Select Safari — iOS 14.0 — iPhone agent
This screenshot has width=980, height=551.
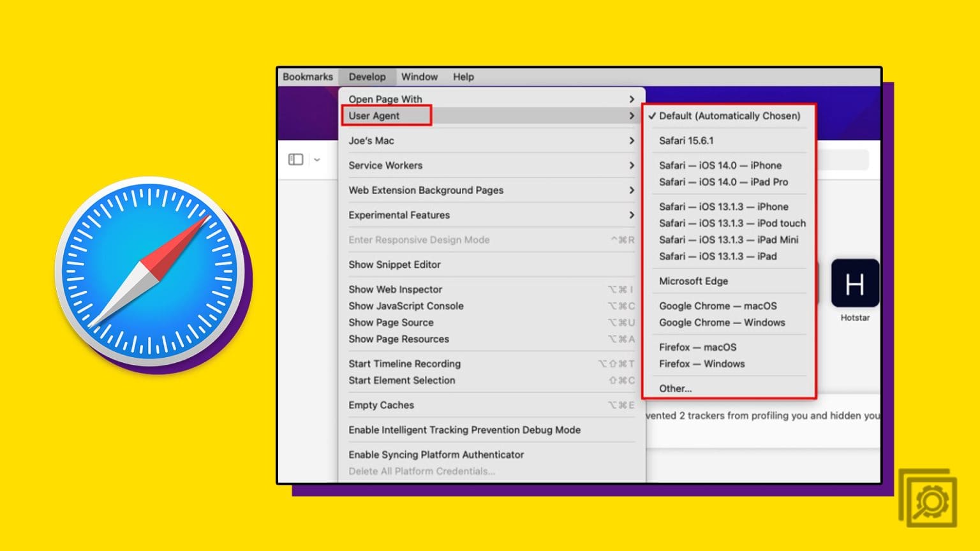[x=720, y=165]
